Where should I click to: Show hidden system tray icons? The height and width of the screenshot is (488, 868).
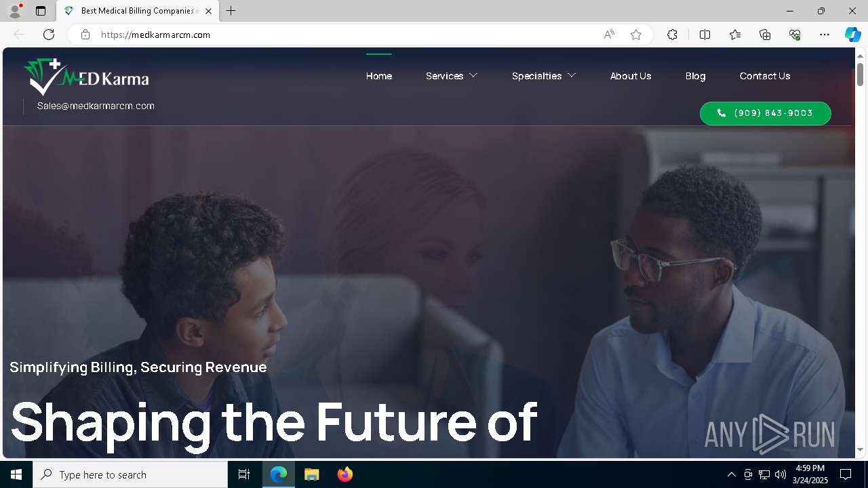(x=731, y=474)
